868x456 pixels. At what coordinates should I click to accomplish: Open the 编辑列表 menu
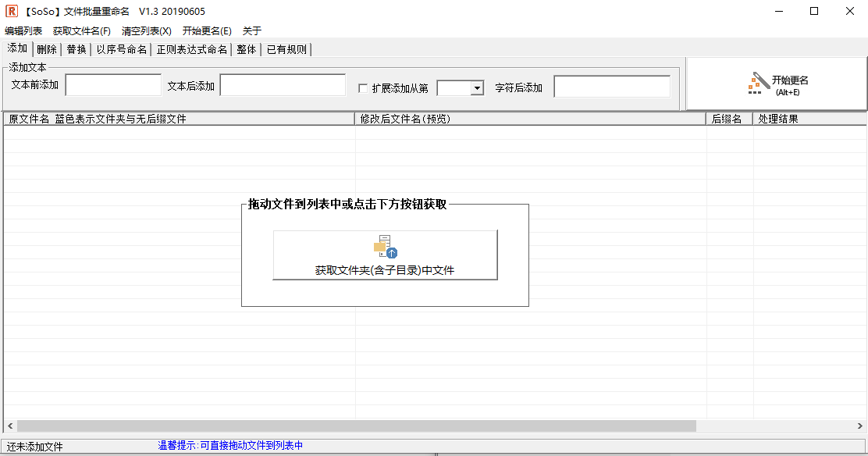[x=23, y=30]
